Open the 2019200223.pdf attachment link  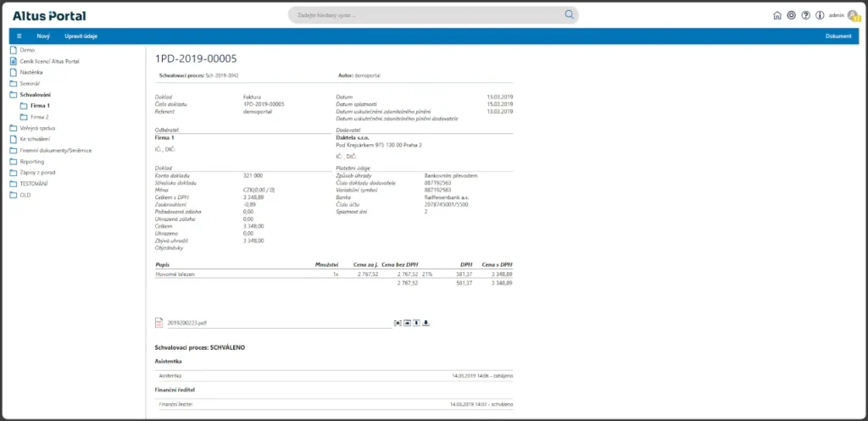(x=186, y=323)
